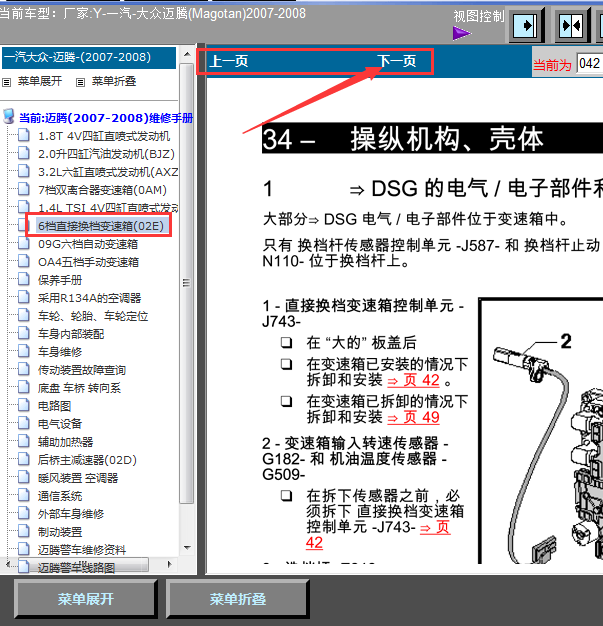Click computer icon beside 当前:迈腾 维修手册

pyautogui.click(x=9, y=116)
